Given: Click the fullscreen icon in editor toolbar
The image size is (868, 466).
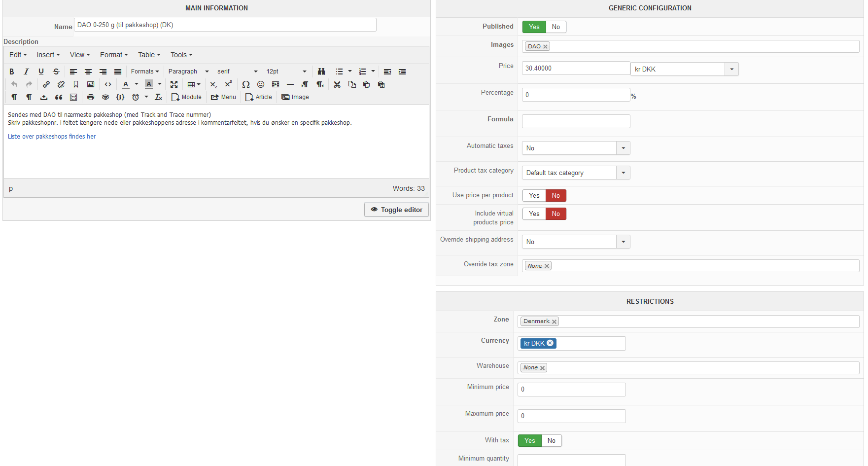Looking at the screenshot, I should (174, 84).
